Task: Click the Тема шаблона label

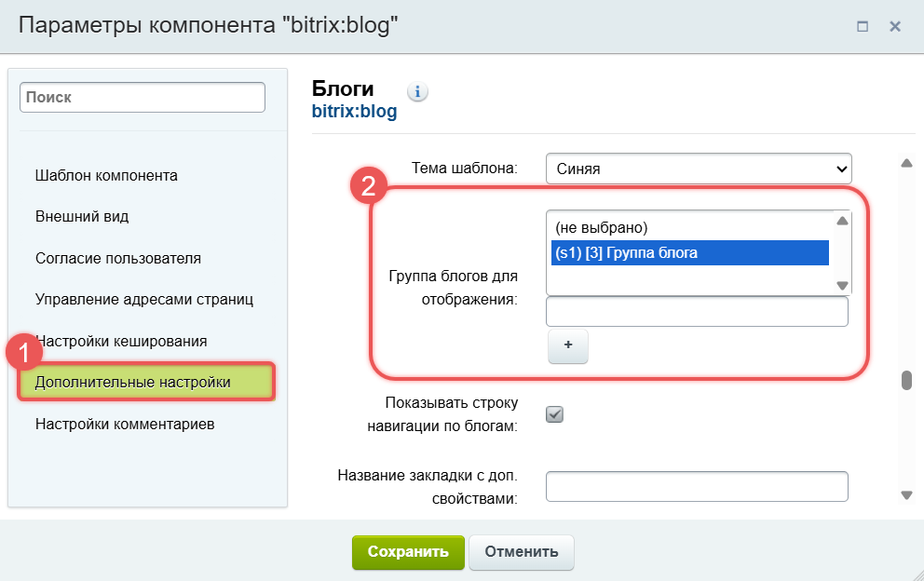Action: [465, 168]
